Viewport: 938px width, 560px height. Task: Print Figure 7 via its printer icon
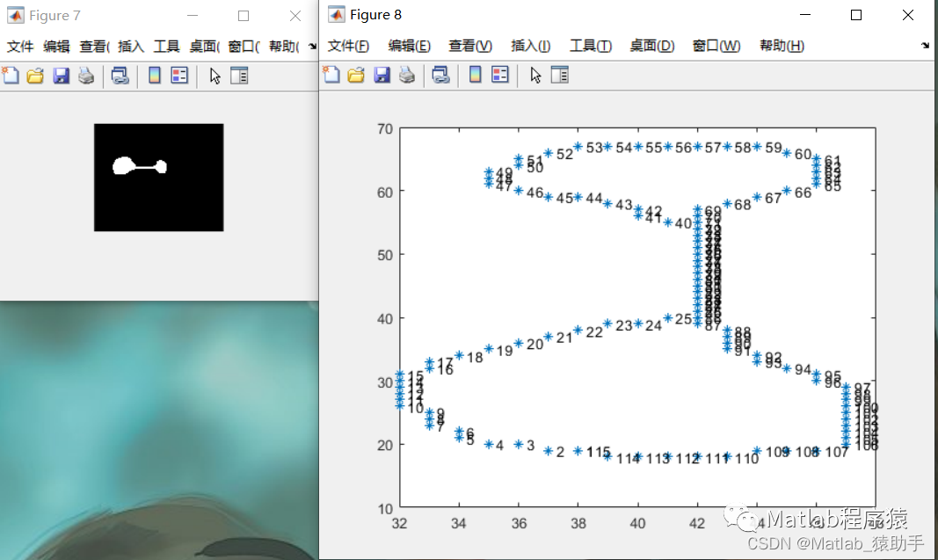click(84, 75)
